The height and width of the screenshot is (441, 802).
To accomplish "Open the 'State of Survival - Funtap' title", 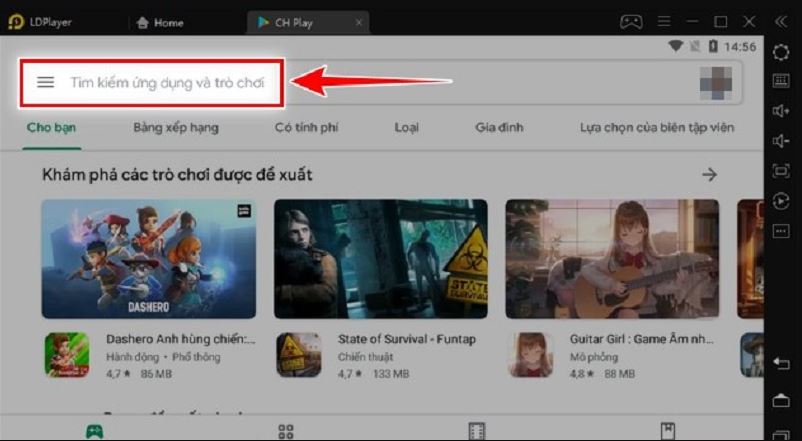I will 406,340.
